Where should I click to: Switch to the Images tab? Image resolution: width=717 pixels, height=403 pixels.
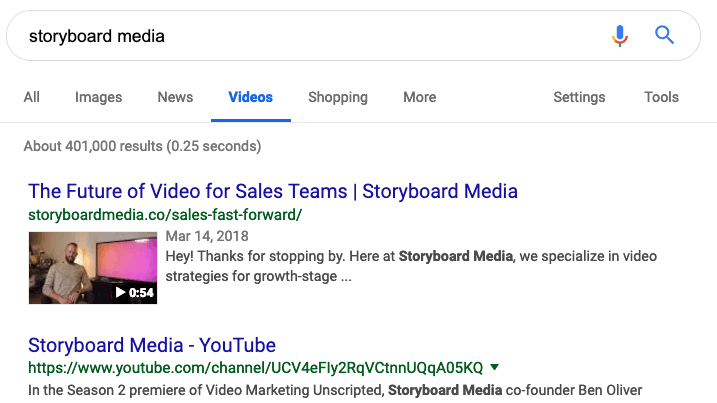point(98,97)
